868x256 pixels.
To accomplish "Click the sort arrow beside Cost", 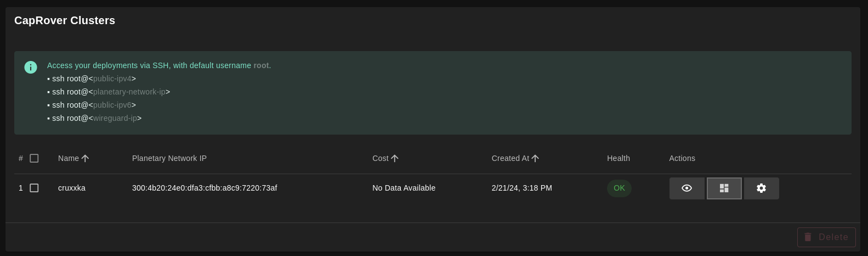I will 395,158.
